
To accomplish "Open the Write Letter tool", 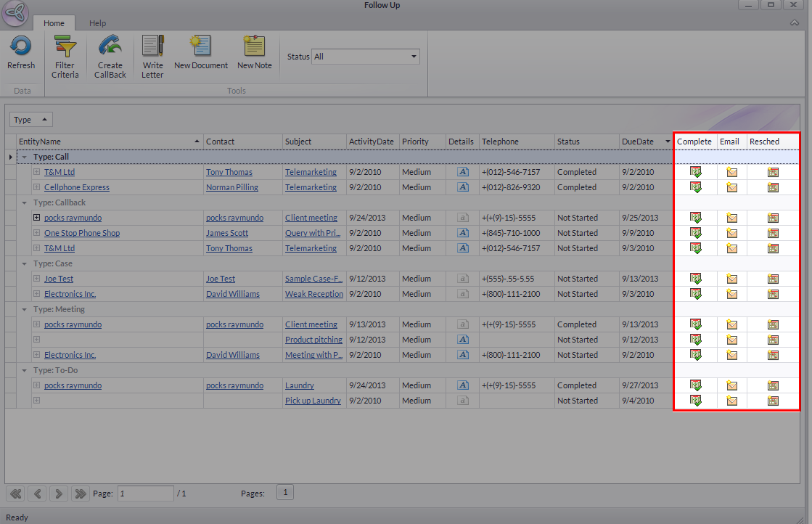I will pyautogui.click(x=152, y=47).
